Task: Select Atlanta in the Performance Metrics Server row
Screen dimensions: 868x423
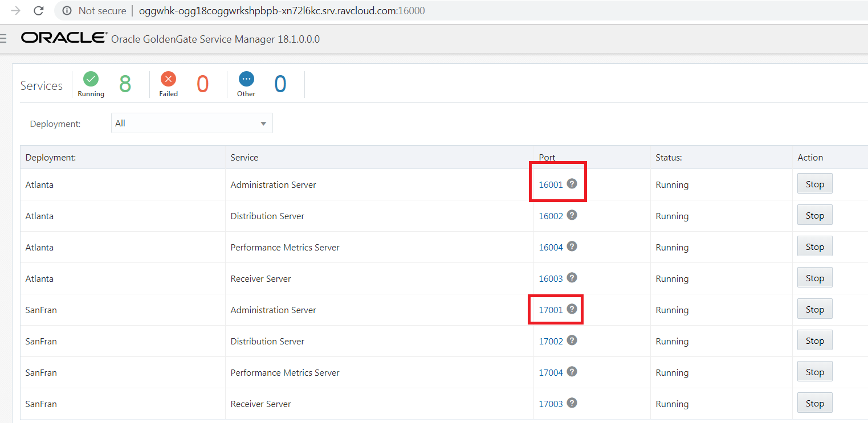Action: [x=39, y=248]
